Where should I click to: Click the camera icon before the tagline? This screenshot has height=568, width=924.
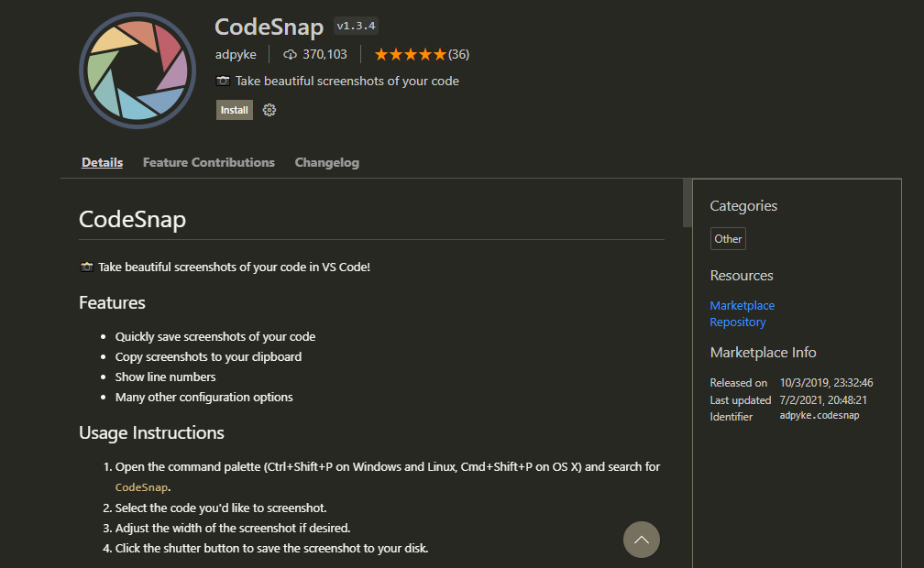point(223,81)
